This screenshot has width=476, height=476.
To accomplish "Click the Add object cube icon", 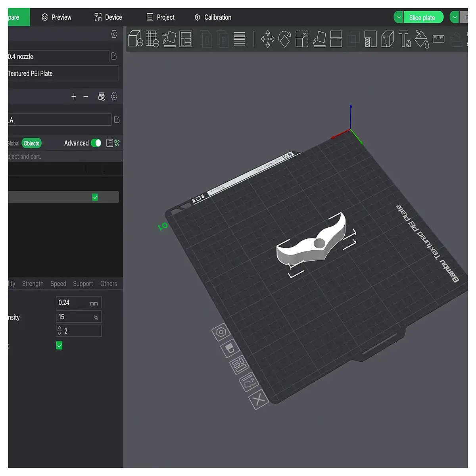I will pyautogui.click(x=136, y=39).
